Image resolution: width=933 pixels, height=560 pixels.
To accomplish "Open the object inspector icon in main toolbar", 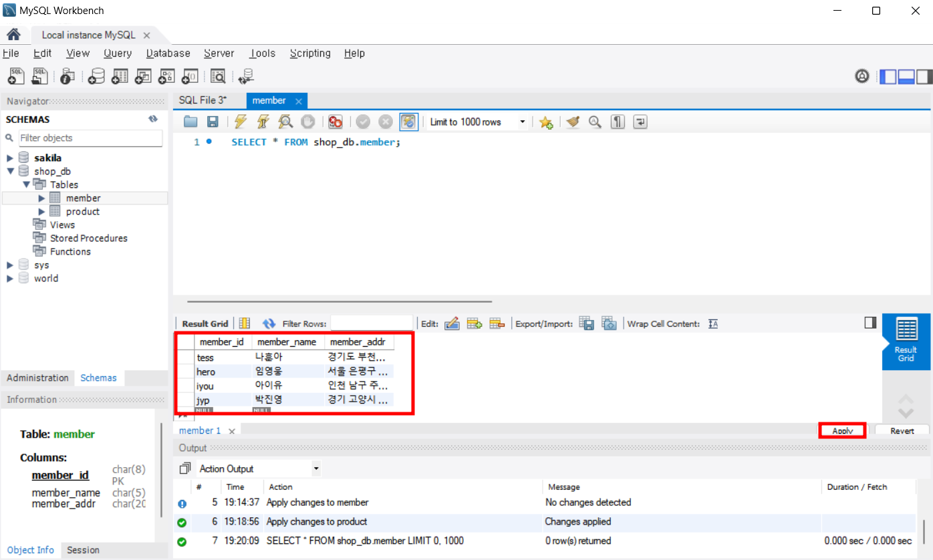I will pos(68,76).
